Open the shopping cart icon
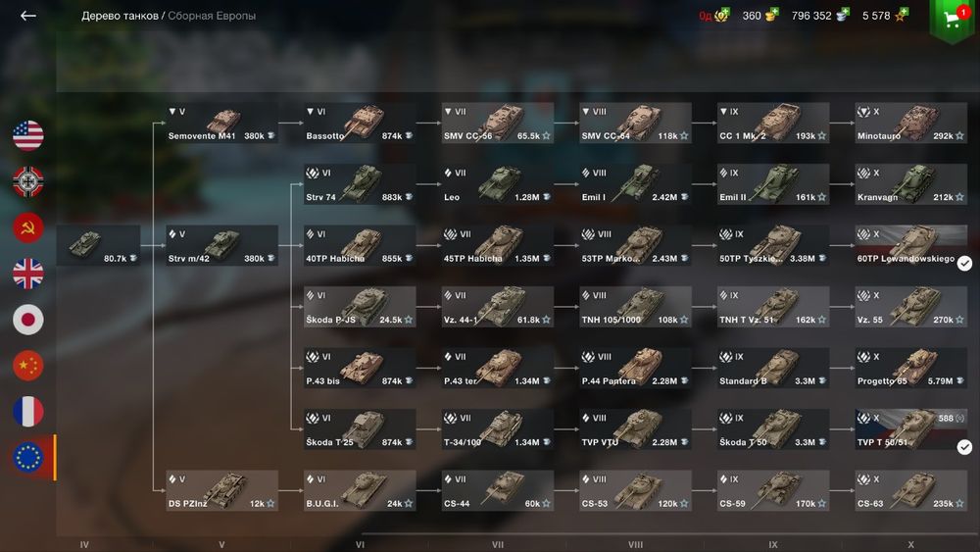 tap(952, 20)
